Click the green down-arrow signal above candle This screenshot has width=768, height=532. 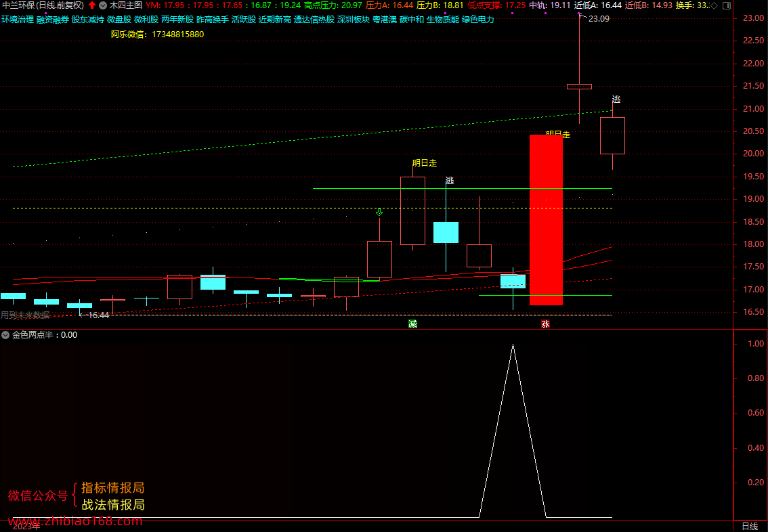[379, 213]
